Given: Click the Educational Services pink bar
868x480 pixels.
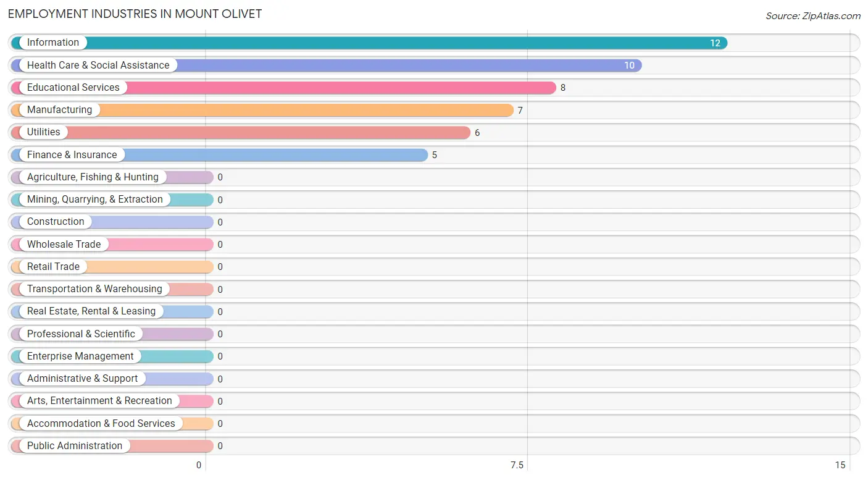Looking at the screenshot, I should coord(283,88).
